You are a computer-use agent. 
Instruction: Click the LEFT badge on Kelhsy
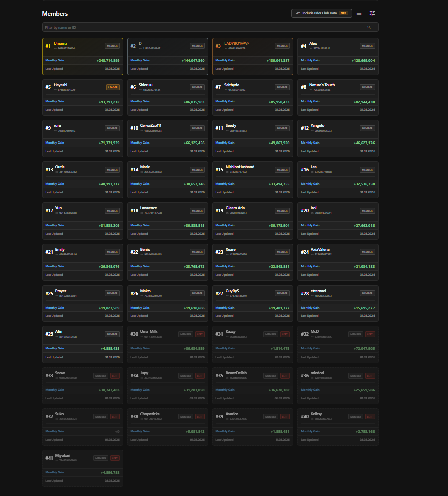pos(370,417)
